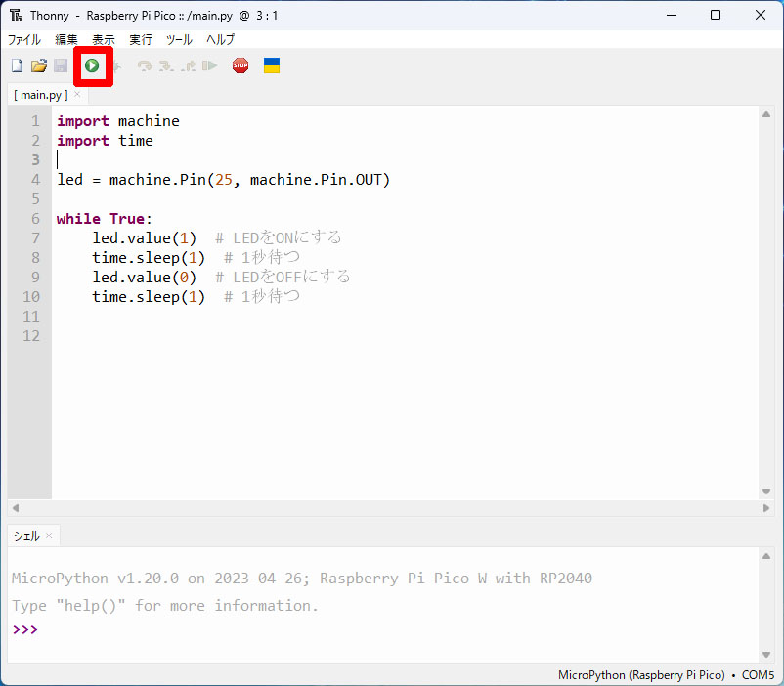Close the main.py tab
Image resolution: width=784 pixels, height=686 pixels.
click(77, 94)
